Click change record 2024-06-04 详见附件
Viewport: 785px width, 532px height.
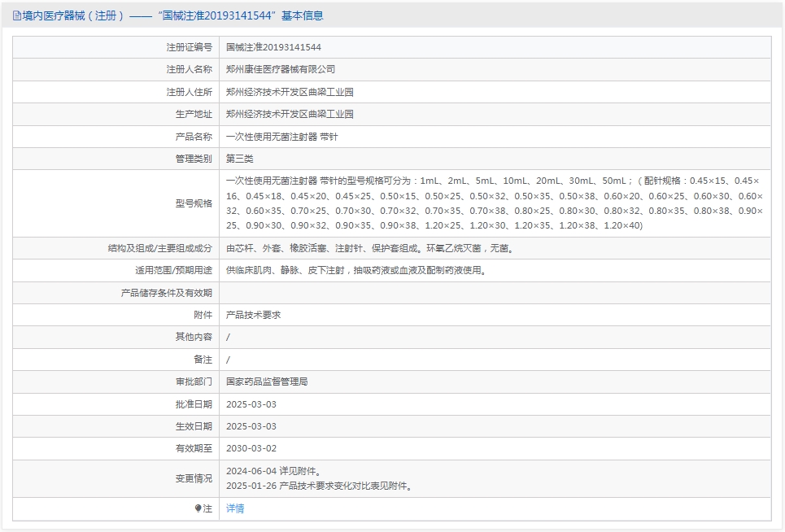coord(274,471)
